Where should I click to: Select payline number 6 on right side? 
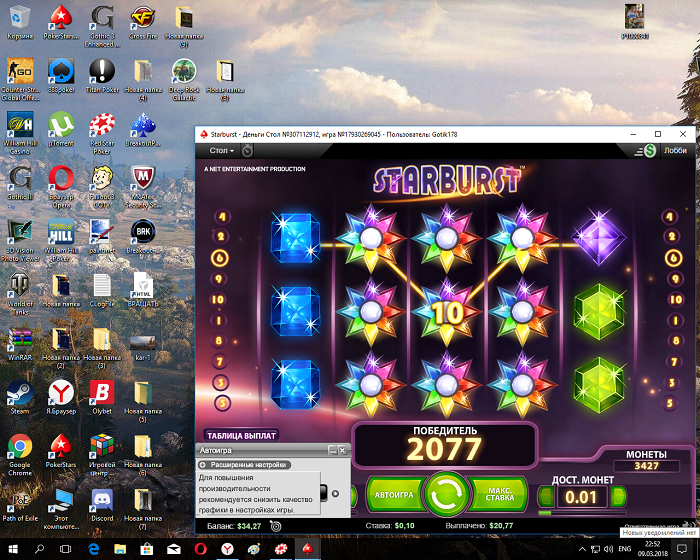click(x=674, y=258)
